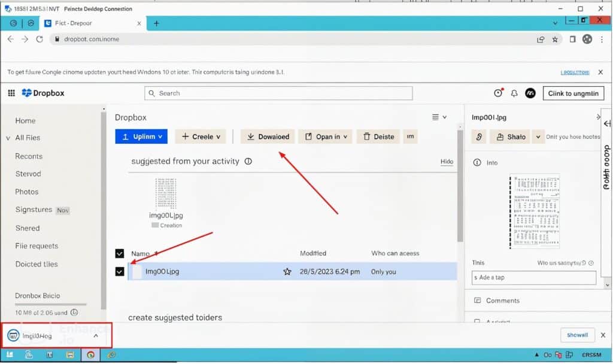The width and height of the screenshot is (613, 364).
Task: Show storage usage info icon
Action: coord(74,313)
